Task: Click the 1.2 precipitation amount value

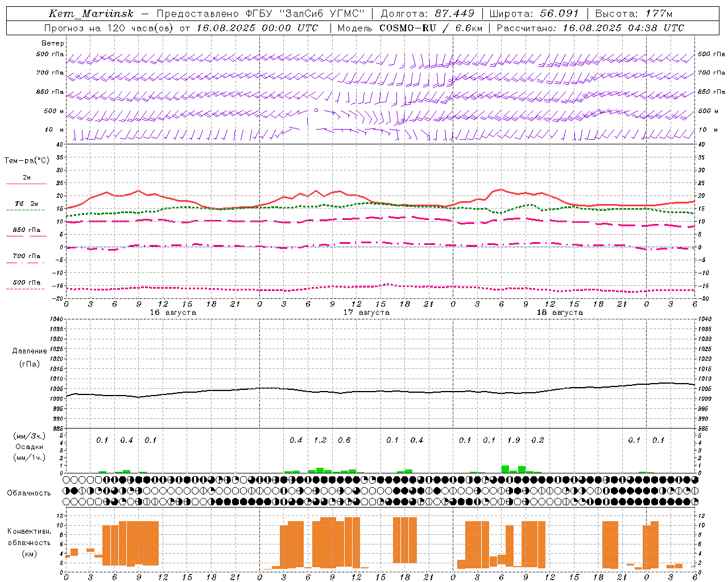Action: point(320,440)
